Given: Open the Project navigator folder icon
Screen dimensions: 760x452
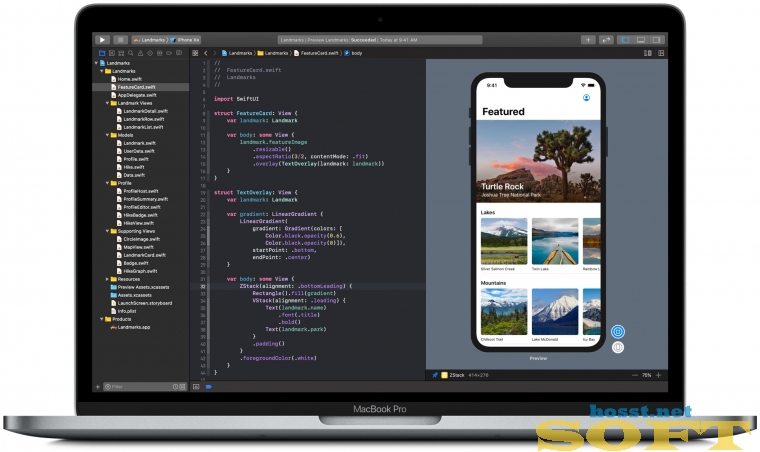Looking at the screenshot, I should [102, 53].
